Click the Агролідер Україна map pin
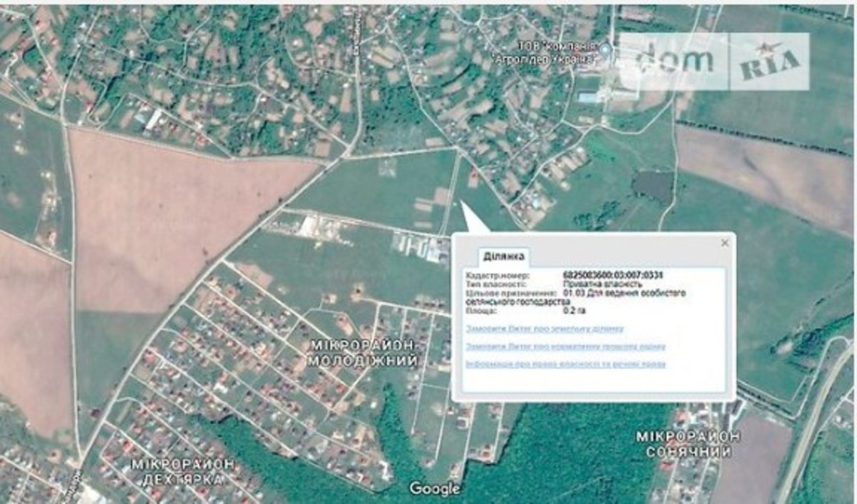Image resolution: width=857 pixels, height=504 pixels. [x=606, y=49]
